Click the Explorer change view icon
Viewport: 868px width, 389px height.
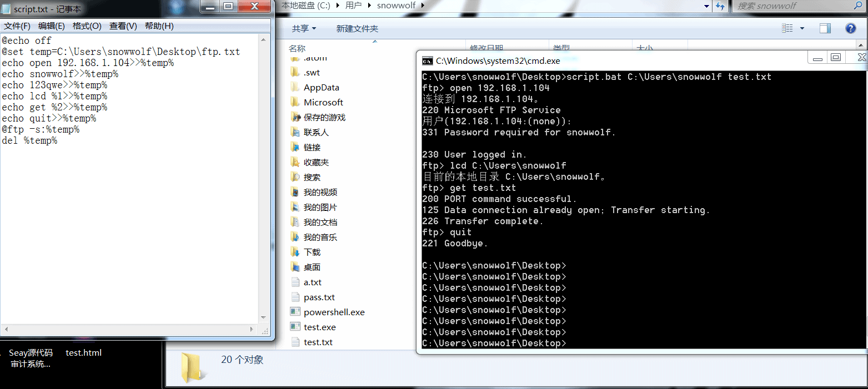pos(787,28)
